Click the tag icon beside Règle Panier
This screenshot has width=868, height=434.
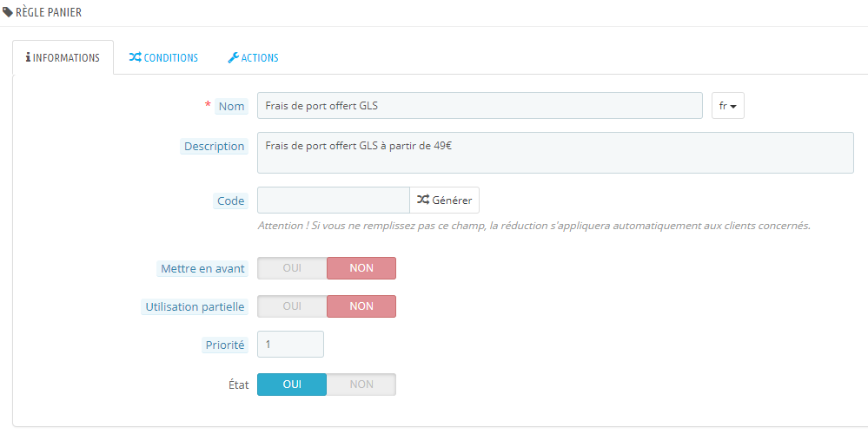tap(8, 12)
